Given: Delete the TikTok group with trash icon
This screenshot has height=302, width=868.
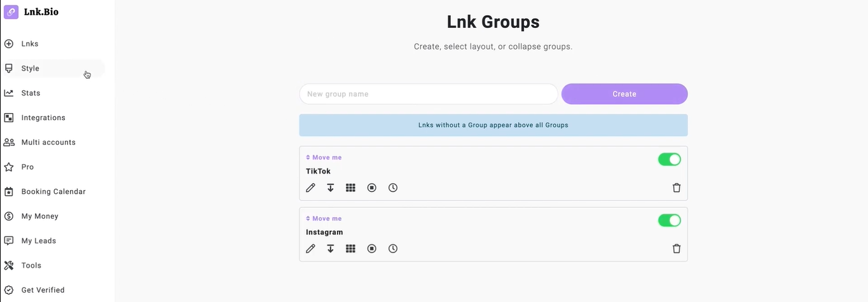Looking at the screenshot, I should coord(677,188).
